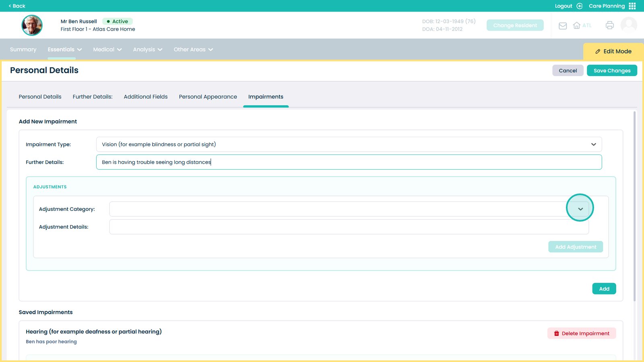Click the Back link
This screenshot has height=362, width=644.
pos(17,6)
